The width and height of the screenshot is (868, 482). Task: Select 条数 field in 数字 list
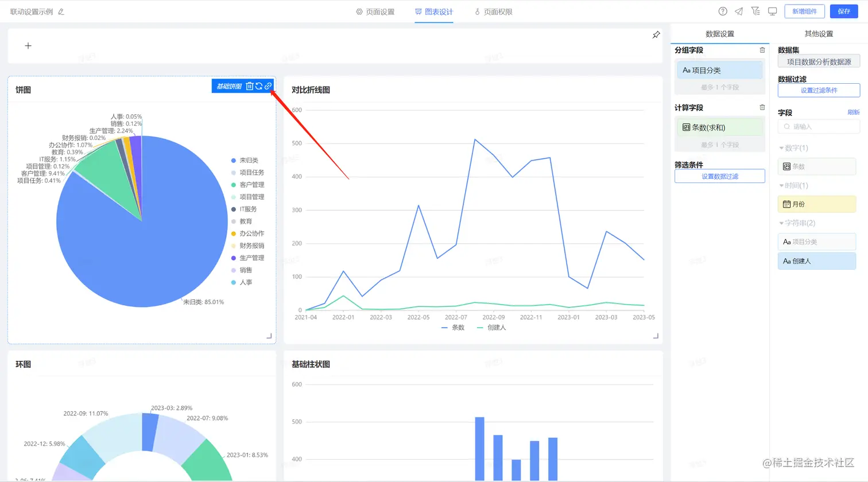817,166
